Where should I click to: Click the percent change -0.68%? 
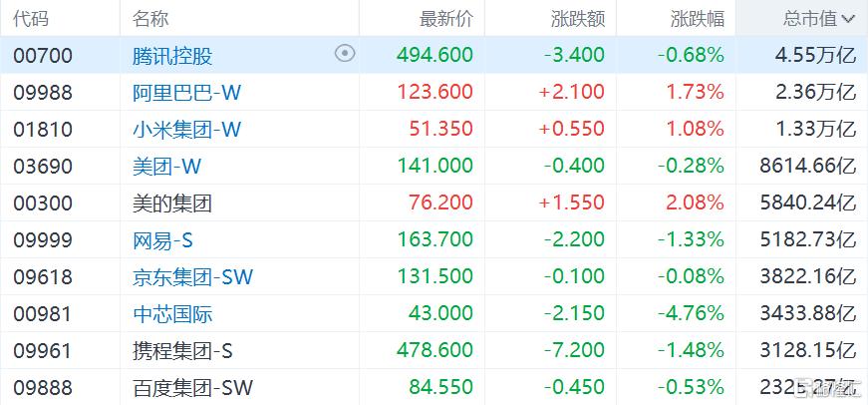tap(691, 55)
